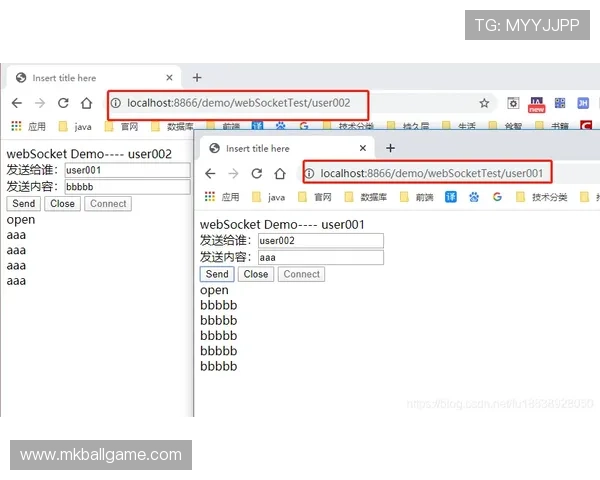Viewport: 600px width, 480px height.
Task: Reload the user001 page in the front window
Action: [257, 173]
